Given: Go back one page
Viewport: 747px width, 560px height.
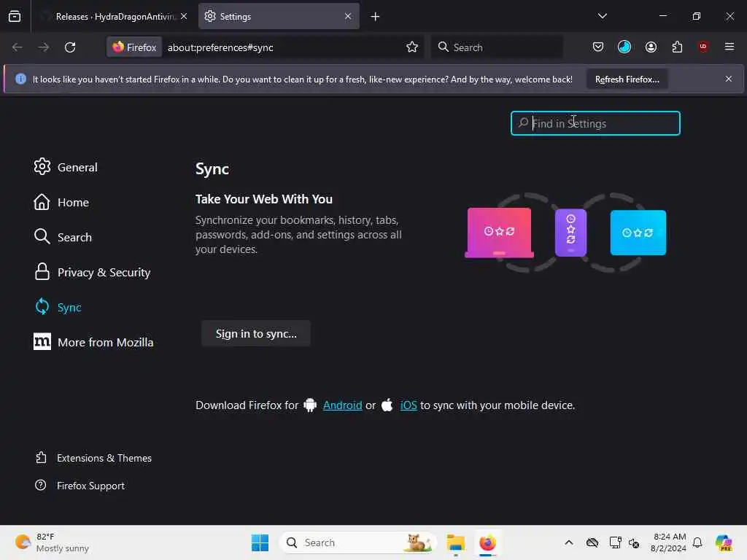Looking at the screenshot, I should coord(18,47).
